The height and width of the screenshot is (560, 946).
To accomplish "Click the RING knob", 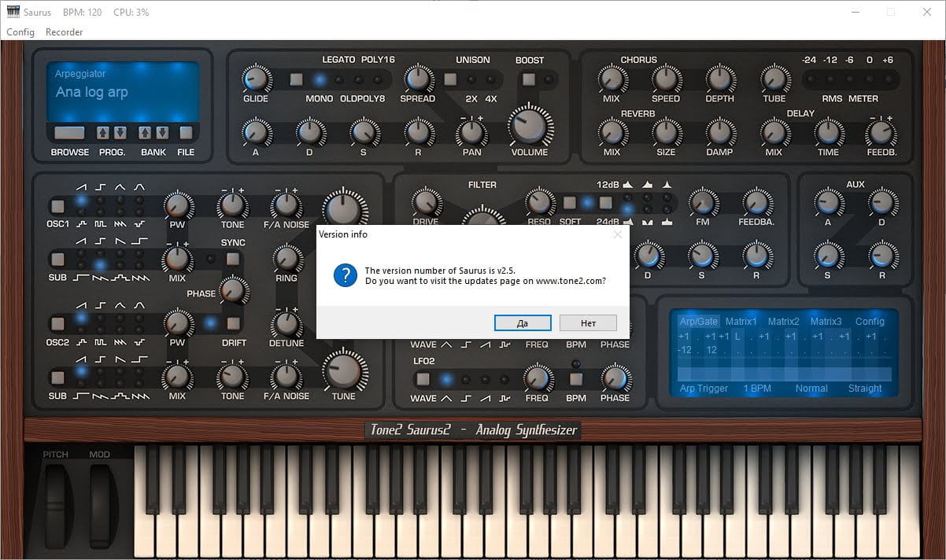I will point(286,259).
